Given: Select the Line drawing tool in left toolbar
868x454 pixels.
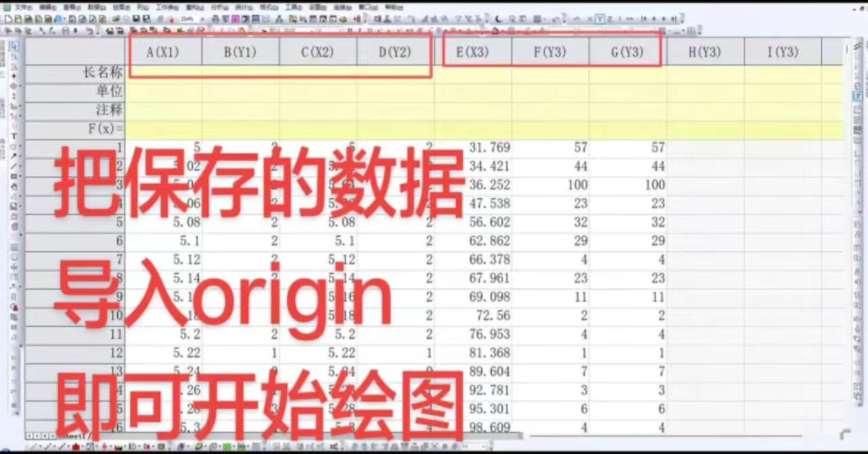Looking at the screenshot, I should click(x=14, y=166).
